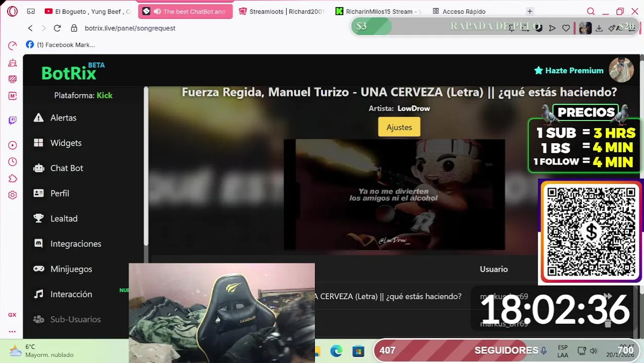Delete queued song with trash icon

point(608,323)
